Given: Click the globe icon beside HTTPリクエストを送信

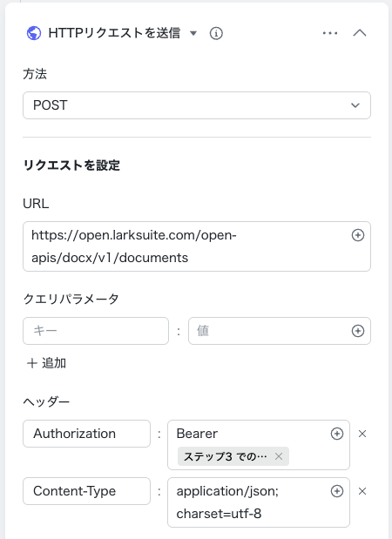Looking at the screenshot, I should 34,33.
